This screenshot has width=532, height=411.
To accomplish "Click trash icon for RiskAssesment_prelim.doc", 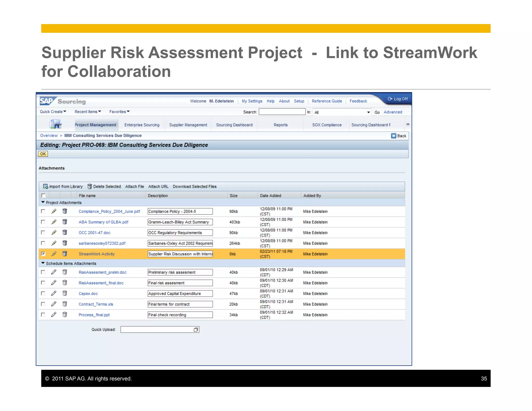I will [x=65, y=272].
